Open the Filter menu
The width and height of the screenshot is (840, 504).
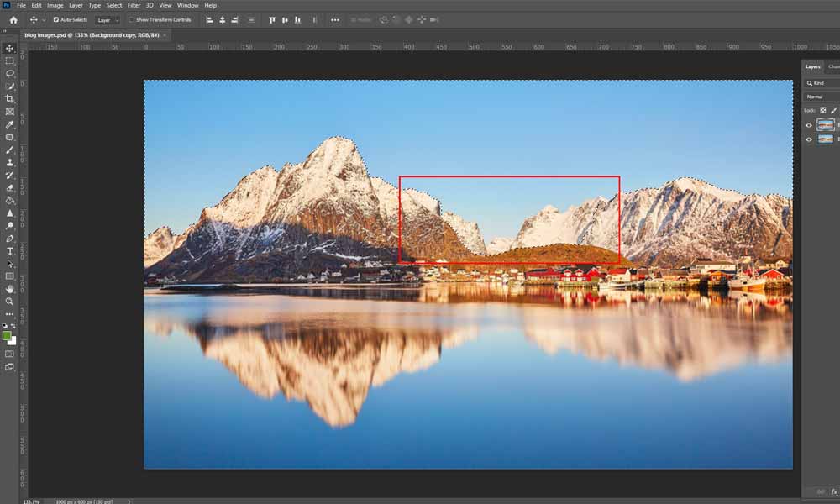point(134,5)
